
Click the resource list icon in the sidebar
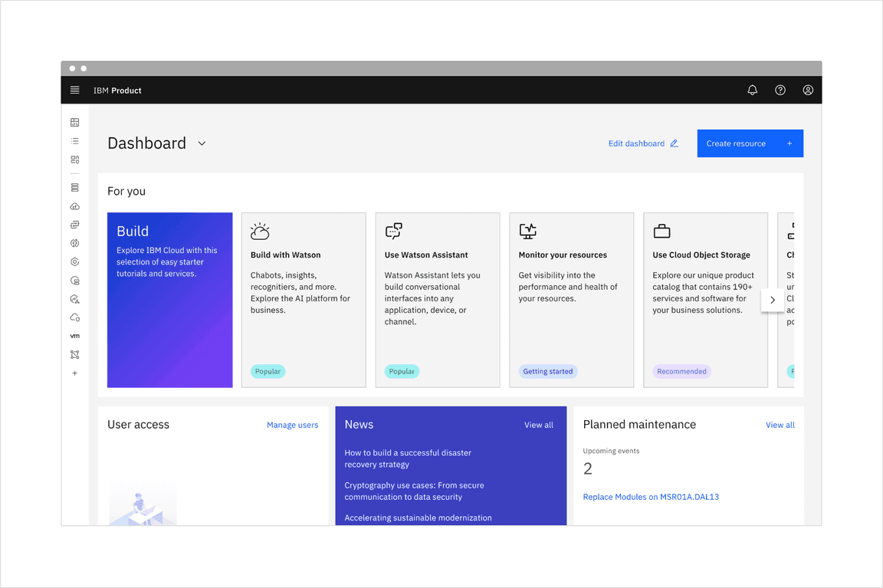click(74, 140)
